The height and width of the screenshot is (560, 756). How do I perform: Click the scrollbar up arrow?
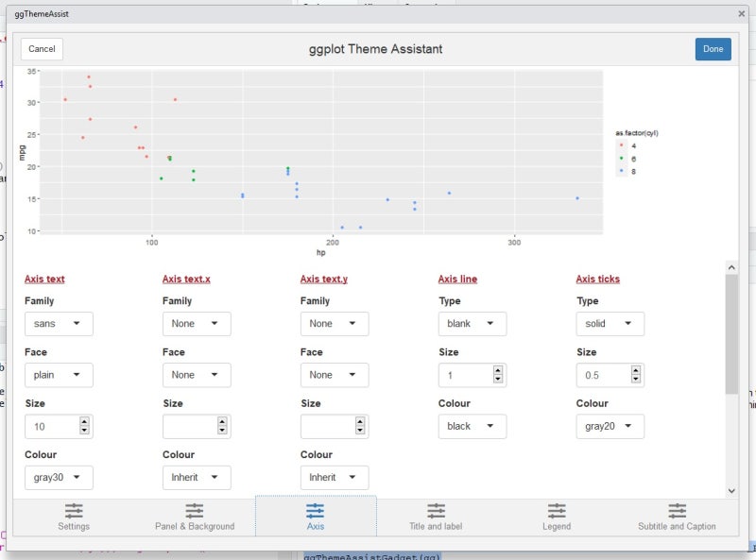[731, 267]
